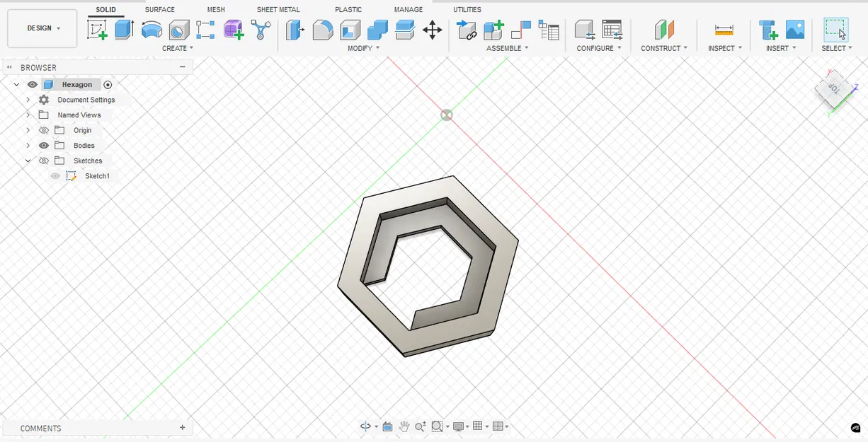868x442 pixels.
Task: Expand the Origin folder
Action: point(28,130)
